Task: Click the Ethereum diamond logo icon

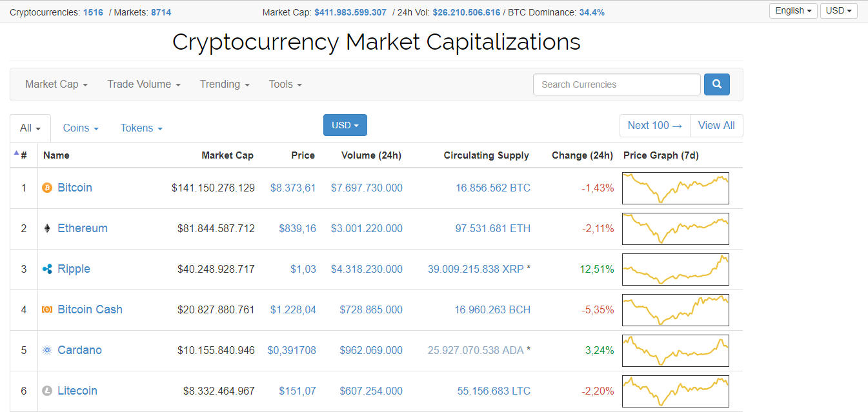Action: [46, 228]
